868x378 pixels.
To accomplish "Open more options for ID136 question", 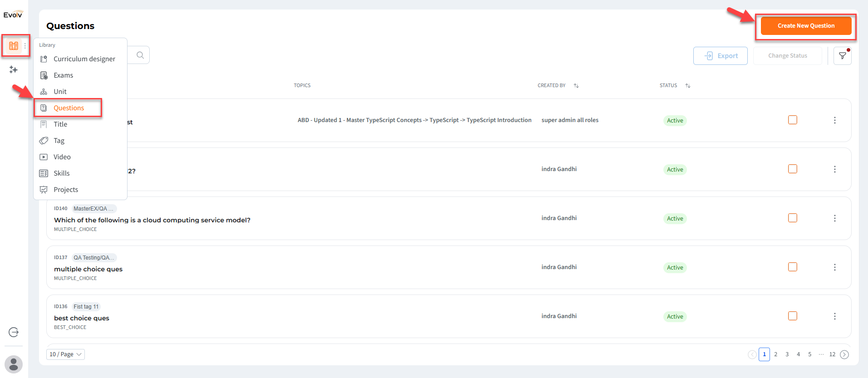I will (x=835, y=316).
